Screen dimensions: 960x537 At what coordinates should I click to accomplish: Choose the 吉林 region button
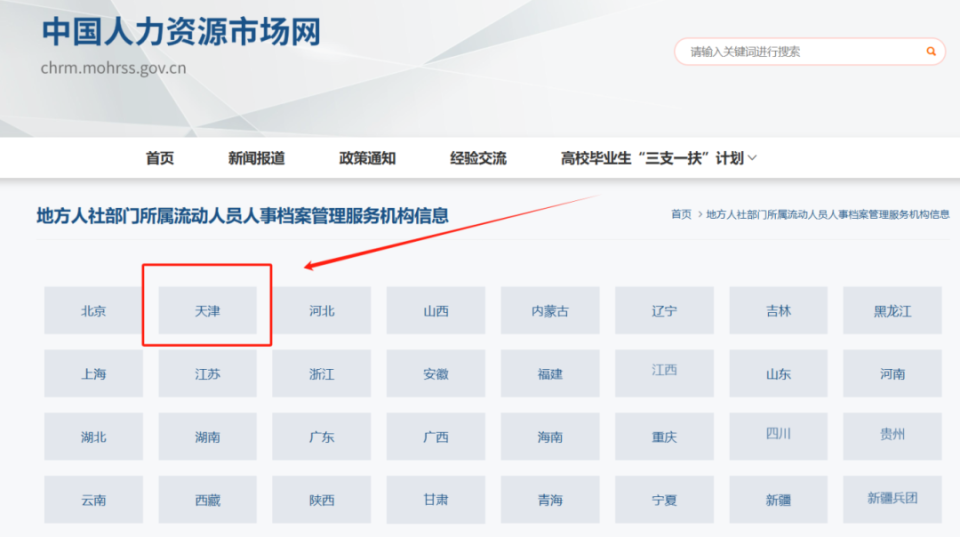tap(778, 310)
